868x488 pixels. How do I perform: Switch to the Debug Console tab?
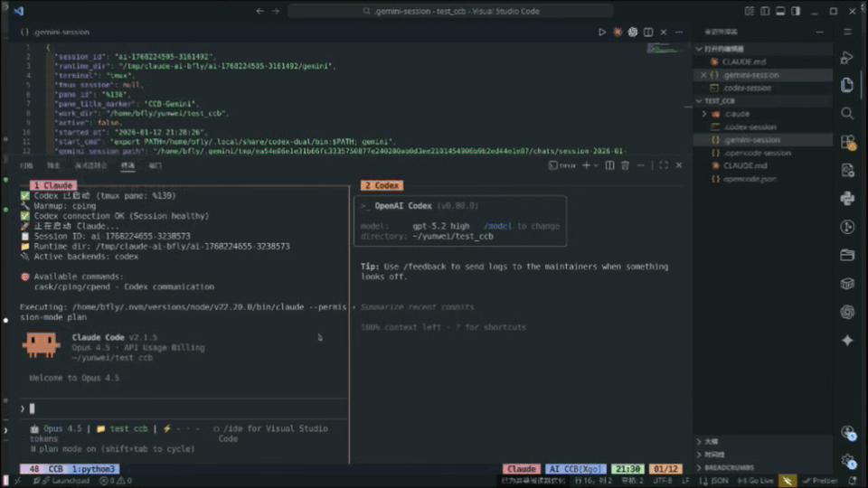[x=90, y=165]
